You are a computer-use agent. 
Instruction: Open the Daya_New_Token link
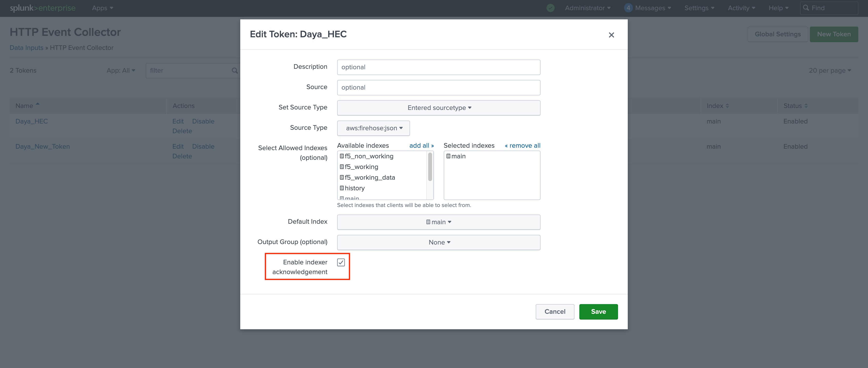click(42, 146)
